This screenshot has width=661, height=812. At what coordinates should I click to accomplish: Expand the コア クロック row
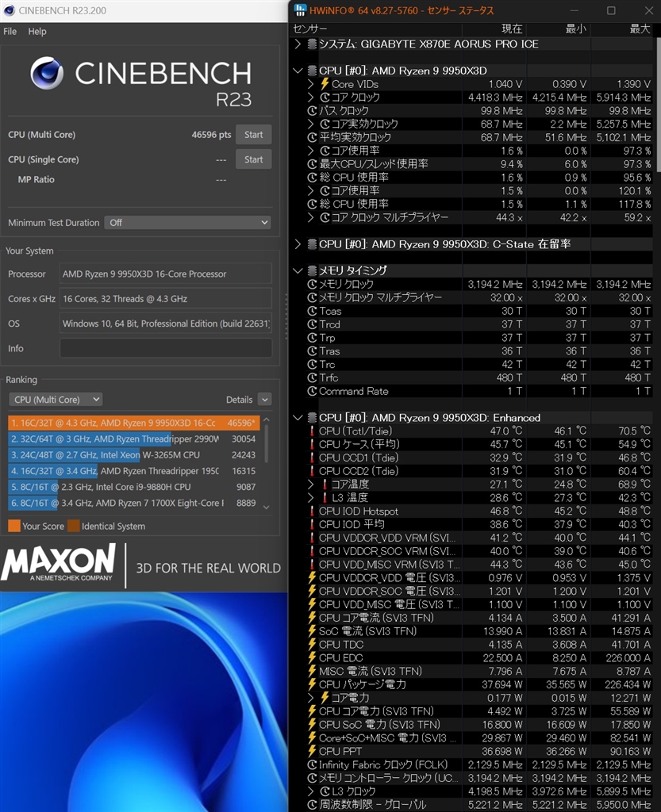click(310, 98)
